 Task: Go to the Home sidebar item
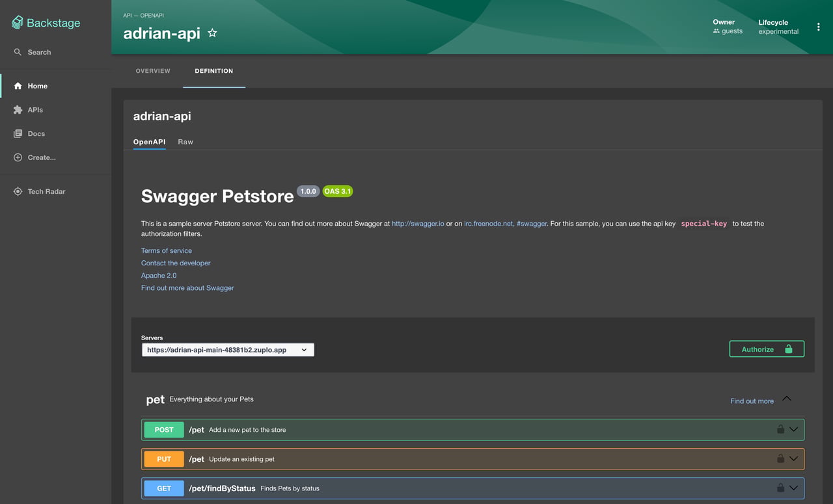[55, 86]
